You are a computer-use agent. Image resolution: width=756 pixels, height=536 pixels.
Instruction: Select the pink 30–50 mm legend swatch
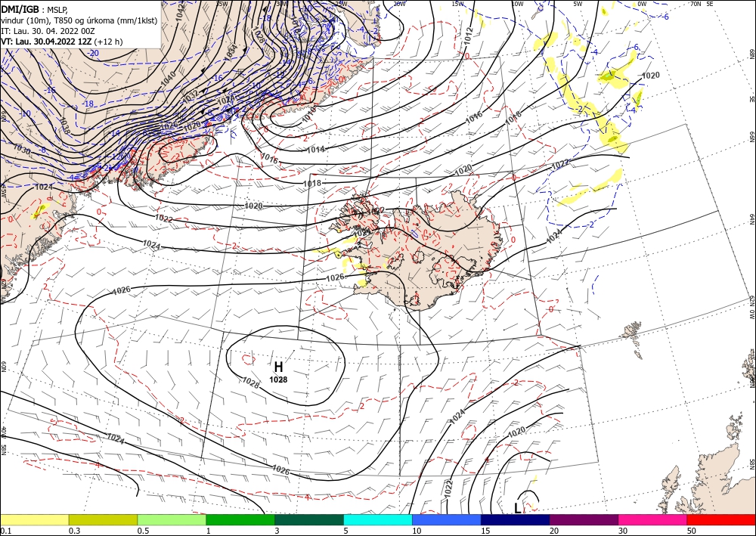click(653, 519)
